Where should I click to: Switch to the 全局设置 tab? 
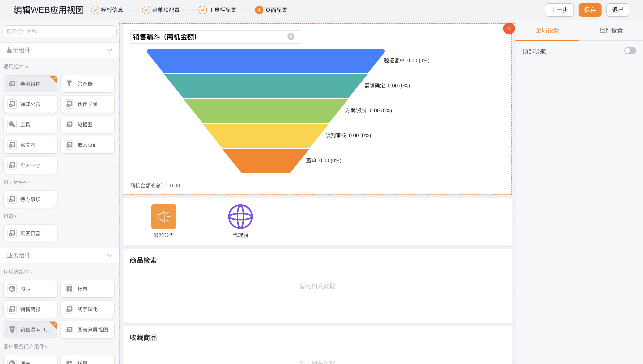click(547, 31)
